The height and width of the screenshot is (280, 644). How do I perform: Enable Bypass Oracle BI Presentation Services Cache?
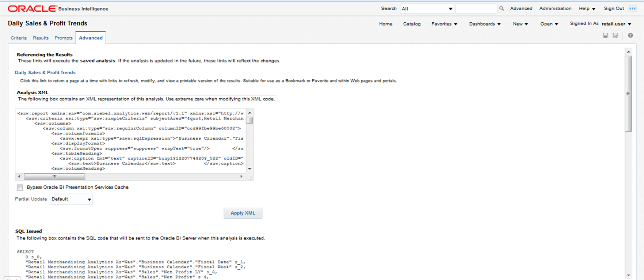tap(20, 188)
